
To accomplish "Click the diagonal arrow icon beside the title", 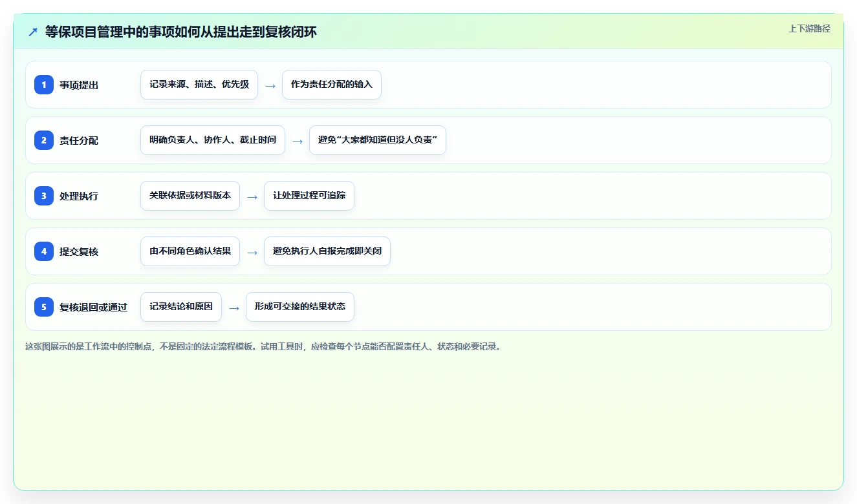I will coord(33,32).
